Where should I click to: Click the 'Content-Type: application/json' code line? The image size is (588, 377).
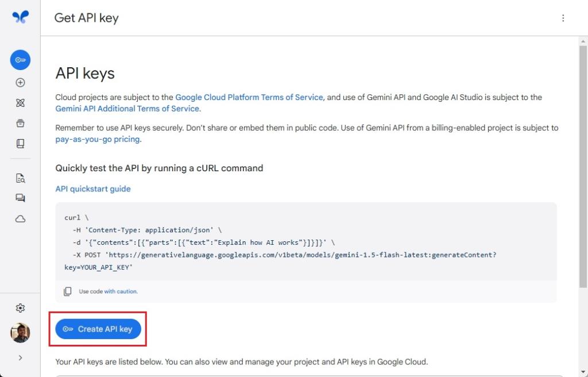click(147, 230)
